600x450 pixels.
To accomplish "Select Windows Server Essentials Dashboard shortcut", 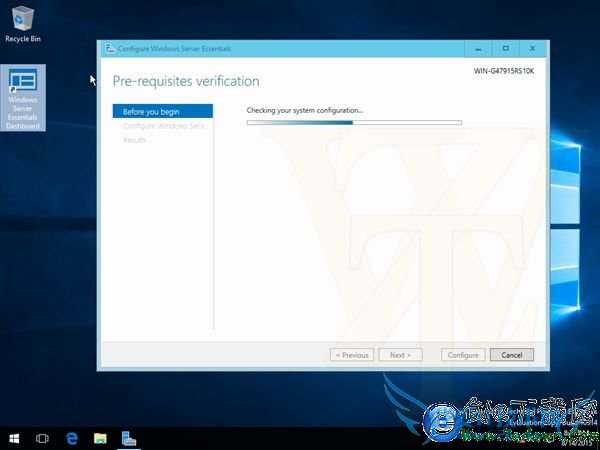I will tap(23, 98).
